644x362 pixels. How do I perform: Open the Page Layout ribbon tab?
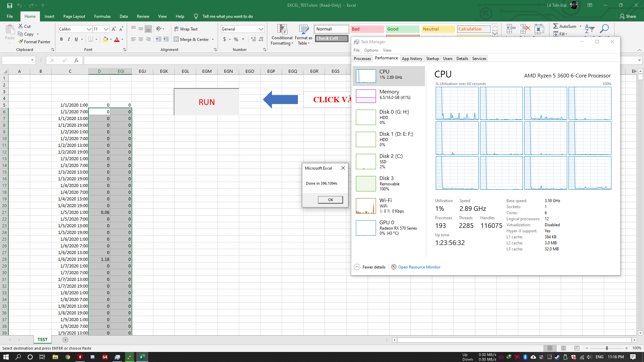click(x=74, y=16)
